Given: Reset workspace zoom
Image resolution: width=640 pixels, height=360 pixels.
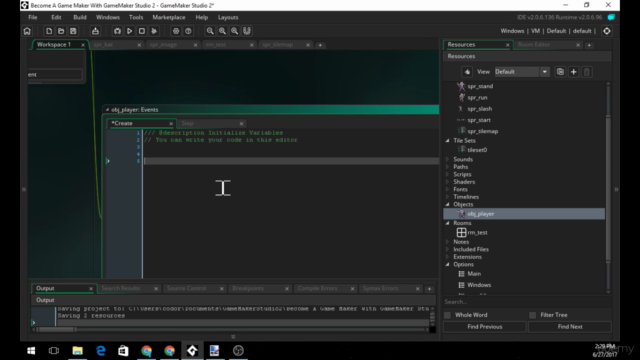Looking at the screenshot, I should pos(222,31).
